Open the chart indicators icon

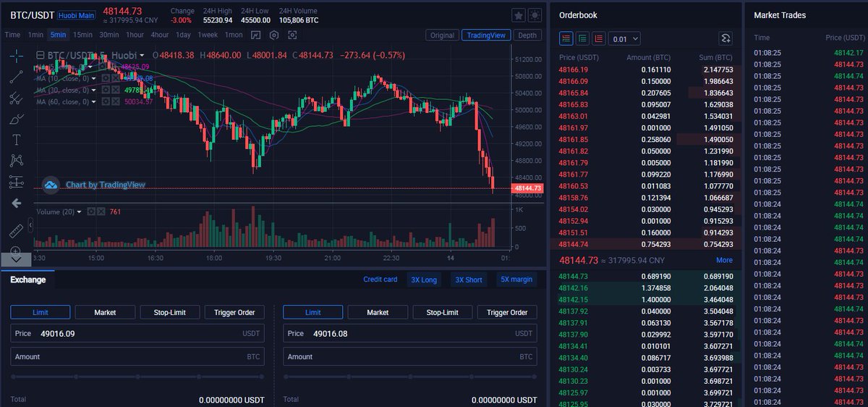tap(255, 35)
